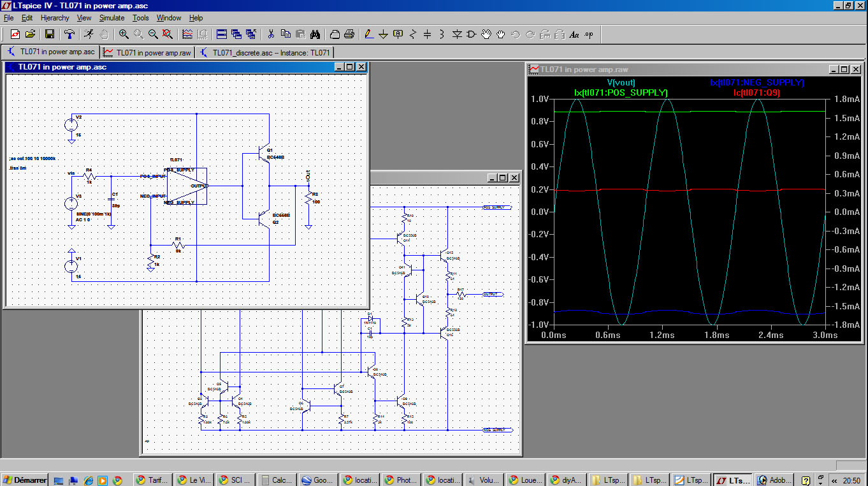This screenshot has width=868, height=486.
Task: Zoom in with the magnifier plus icon
Action: coord(124,34)
